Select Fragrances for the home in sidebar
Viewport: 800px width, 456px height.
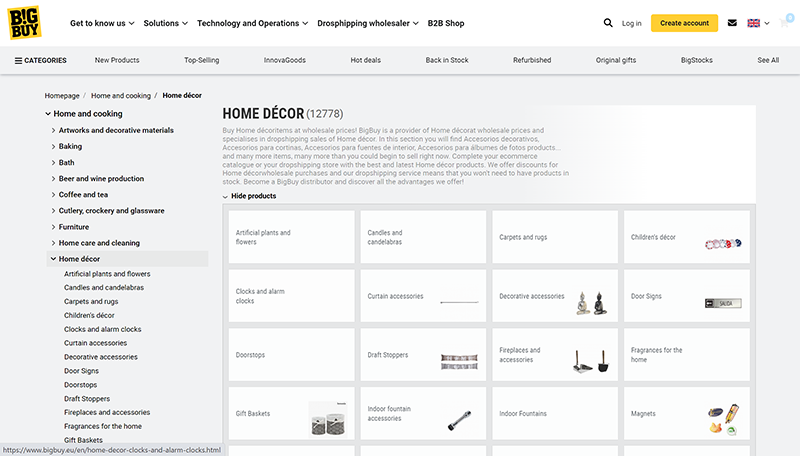point(103,426)
